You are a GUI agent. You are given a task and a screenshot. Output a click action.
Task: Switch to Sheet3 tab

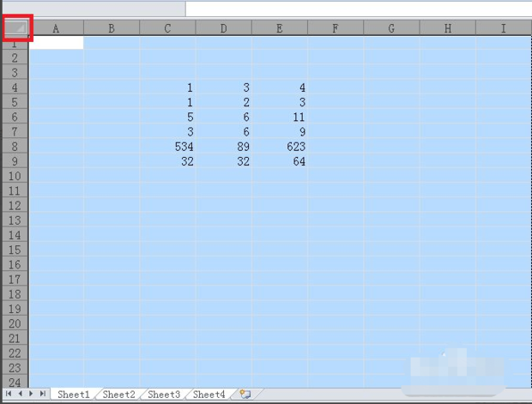click(164, 395)
